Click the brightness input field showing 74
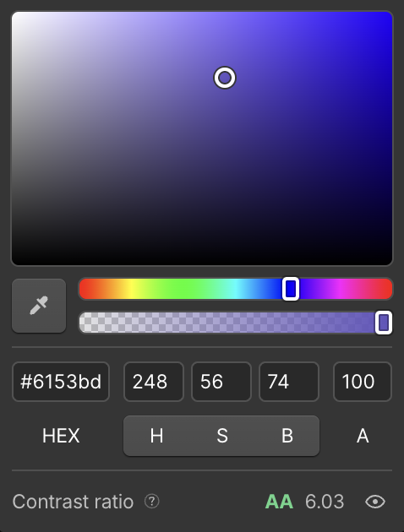 tap(289, 382)
